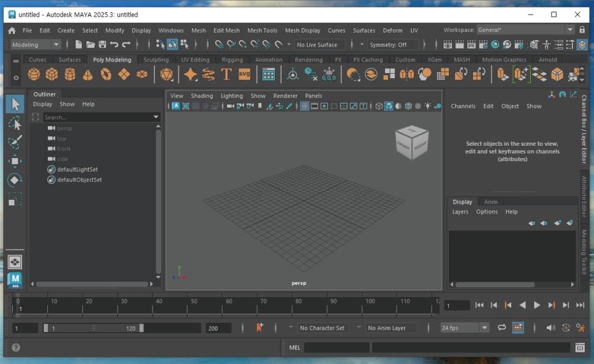Click Play backwards button

click(x=523, y=306)
